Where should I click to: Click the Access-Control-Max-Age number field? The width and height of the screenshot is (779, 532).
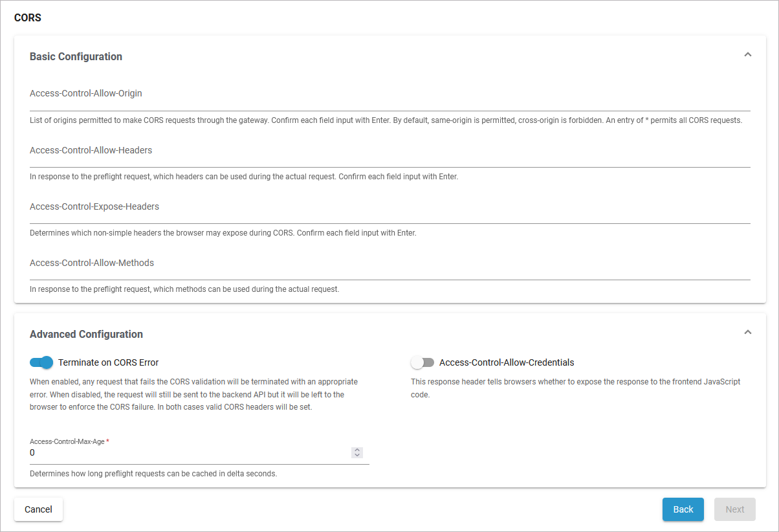click(188, 453)
